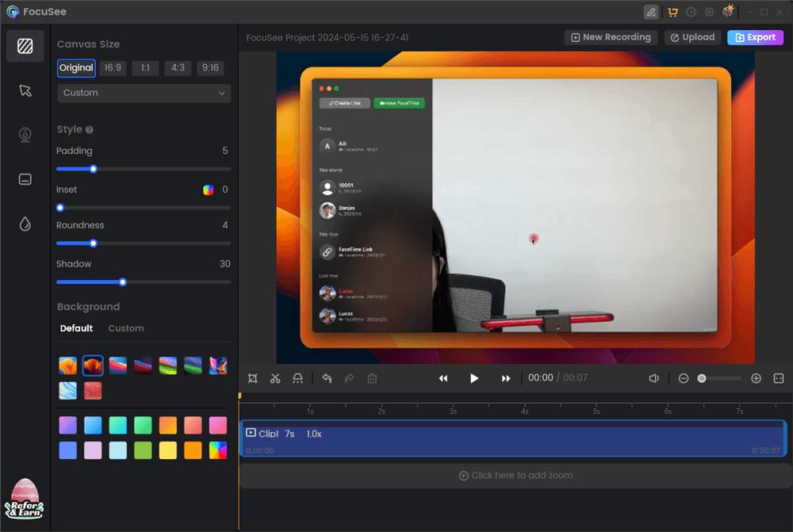The image size is (793, 532).
Task: Open the shopping cart purchase icon
Action: (x=672, y=12)
